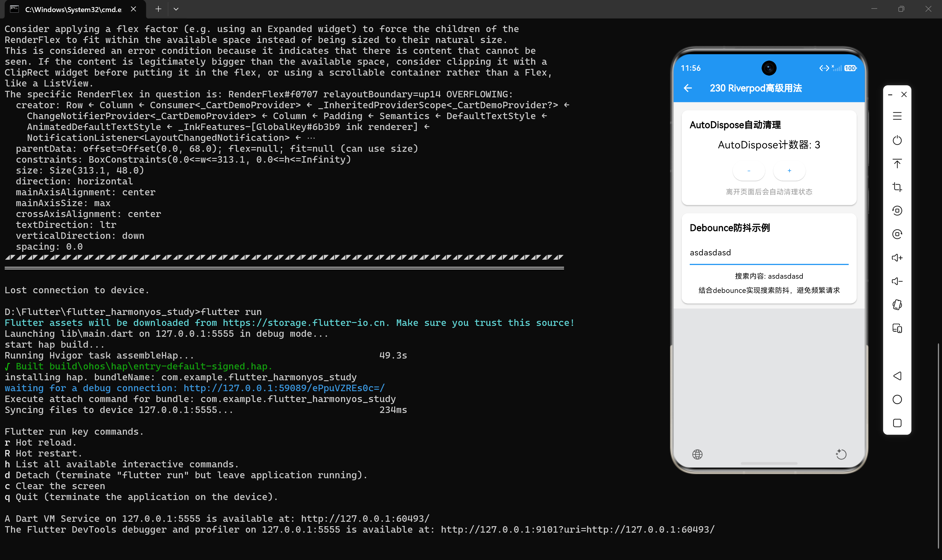Click the 'AutoDispose自动清理' card heading

tap(735, 125)
